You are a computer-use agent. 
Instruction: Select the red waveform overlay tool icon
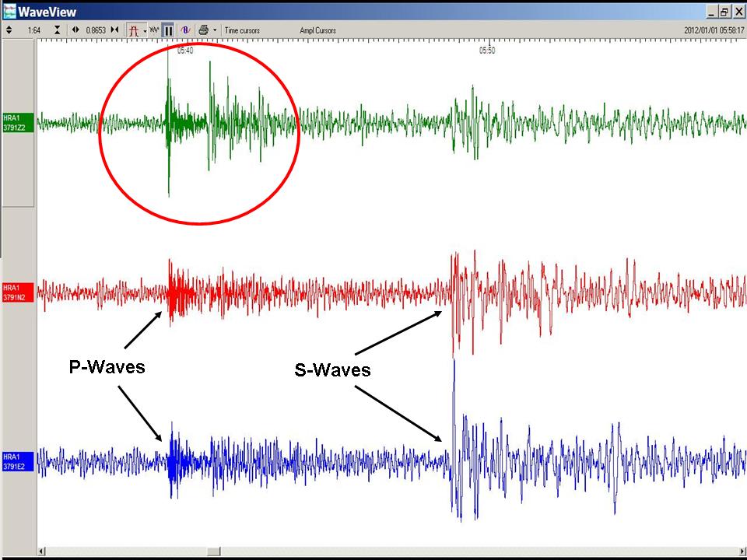(133, 30)
